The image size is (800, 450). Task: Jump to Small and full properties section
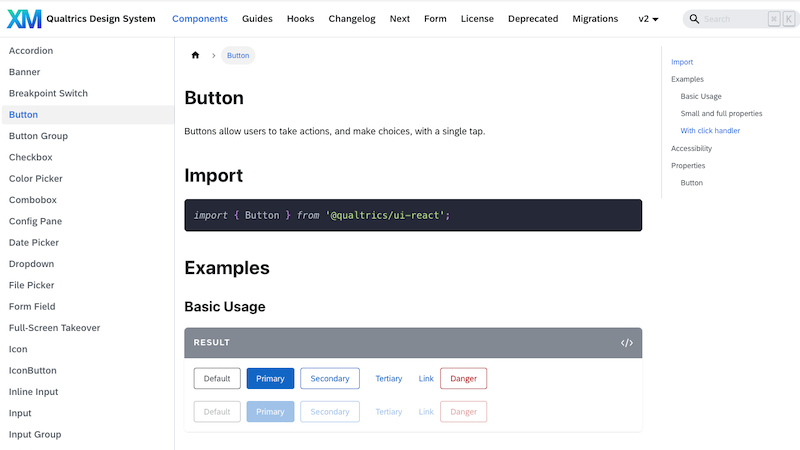tap(721, 113)
